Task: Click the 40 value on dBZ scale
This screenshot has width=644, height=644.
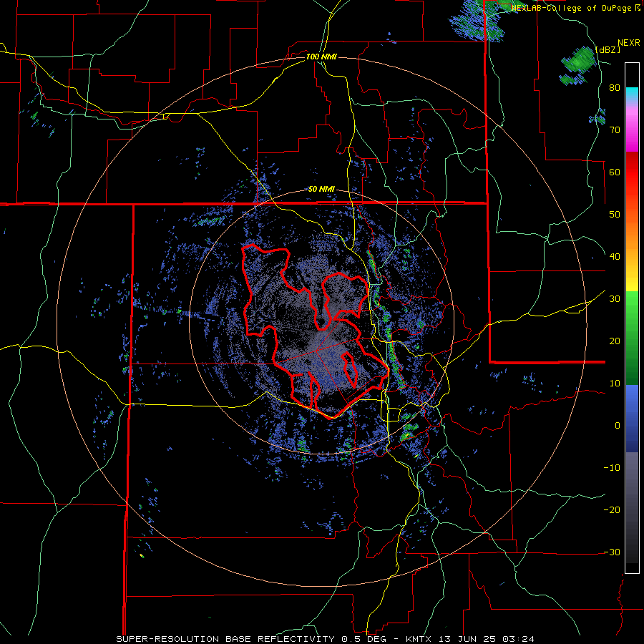Action: 615,257
